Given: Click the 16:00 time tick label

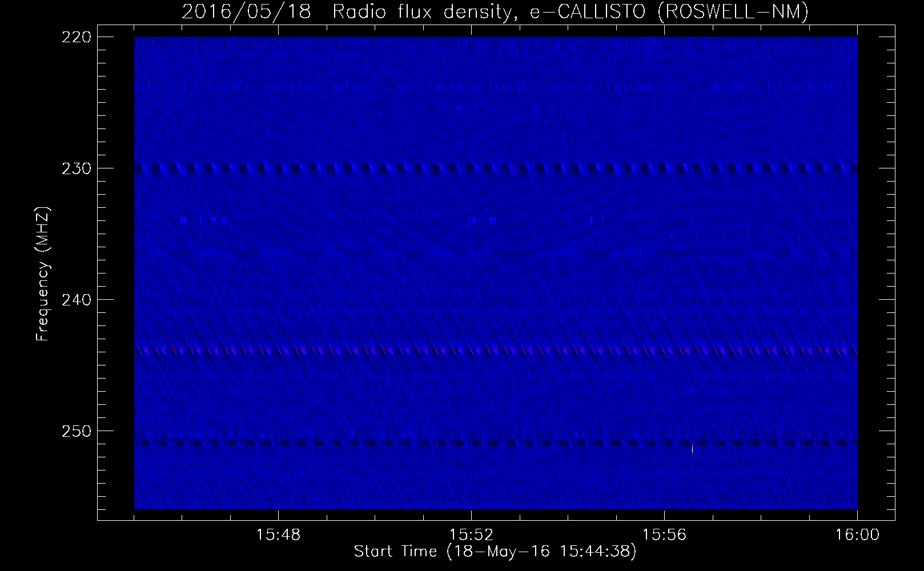Looking at the screenshot, I should [857, 535].
